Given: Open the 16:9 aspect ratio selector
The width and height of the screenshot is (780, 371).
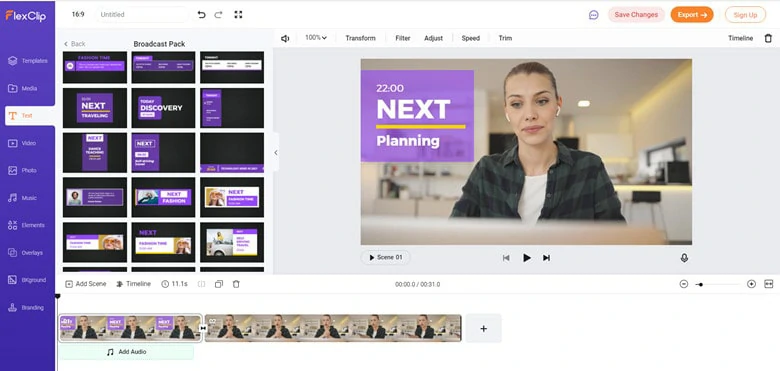Looking at the screenshot, I should (x=78, y=14).
